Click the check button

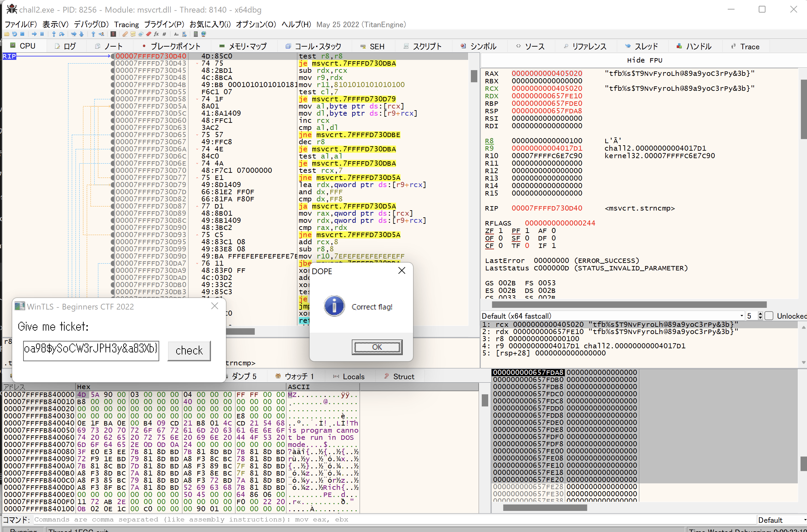pos(189,350)
